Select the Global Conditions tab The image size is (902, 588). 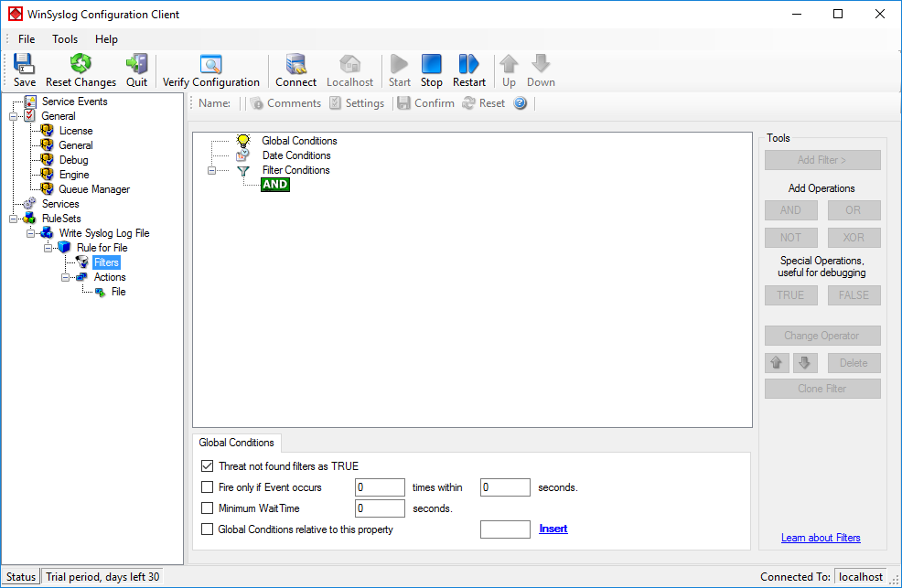[x=236, y=443]
